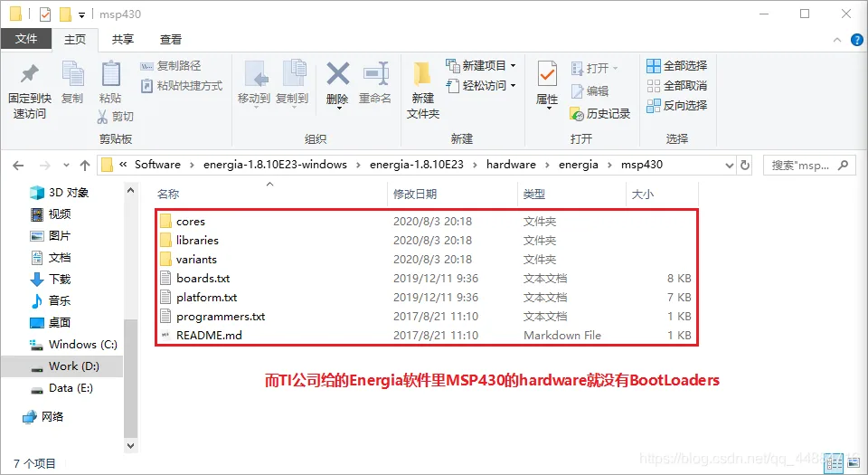Sort by Date modified (修改日期) column

tap(415, 195)
